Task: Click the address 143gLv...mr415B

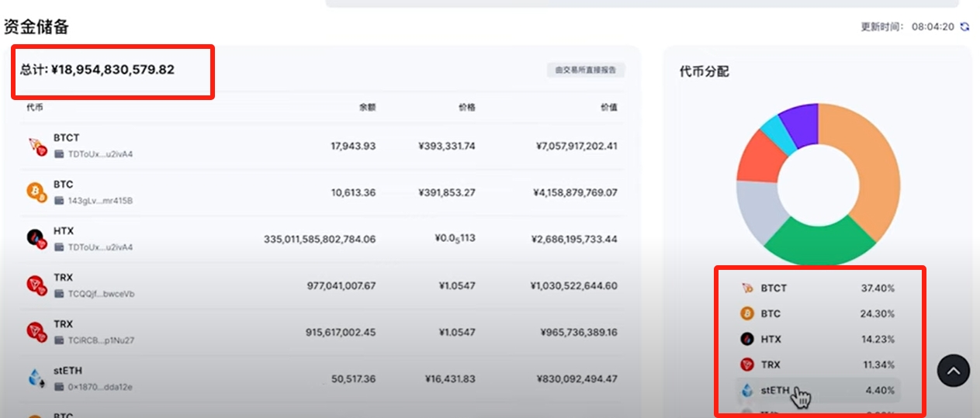Action: (x=100, y=201)
